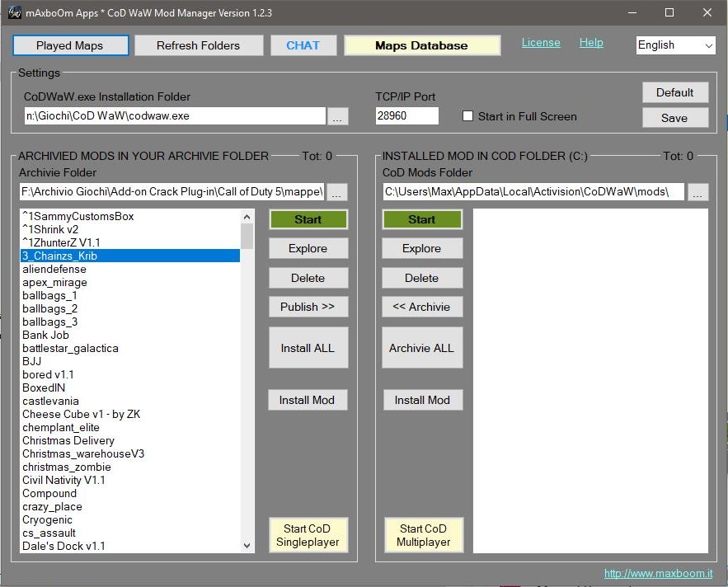Click the TCP/IP Port field
Image resolution: width=728 pixels, height=587 pixels.
406,116
